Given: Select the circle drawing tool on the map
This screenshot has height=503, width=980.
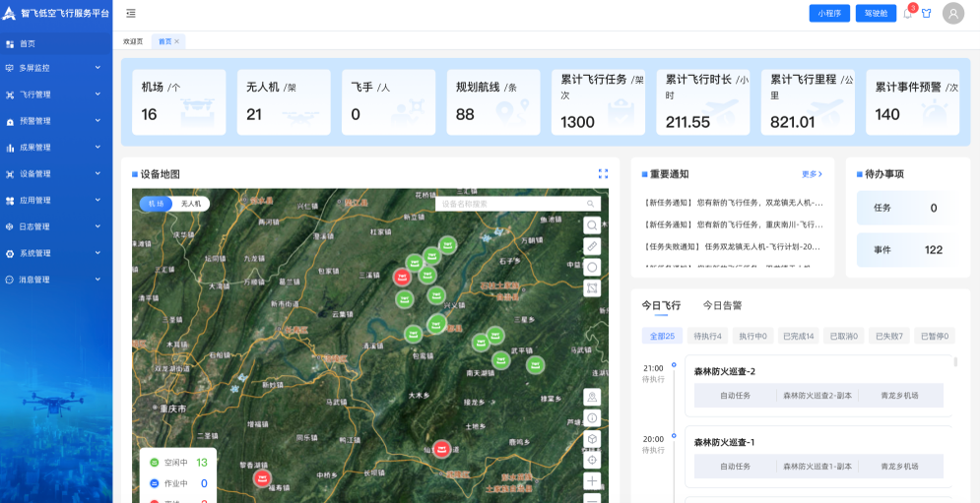Looking at the screenshot, I should click(592, 267).
